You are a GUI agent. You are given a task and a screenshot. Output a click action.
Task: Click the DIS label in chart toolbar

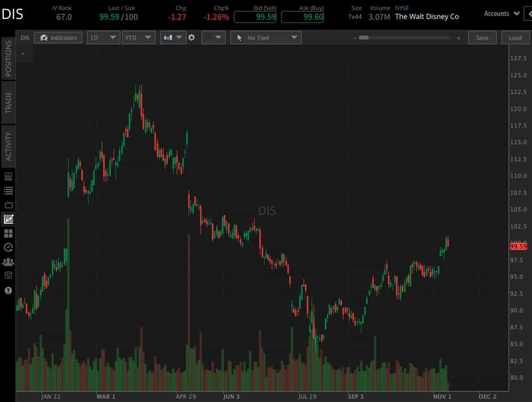pyautogui.click(x=25, y=38)
